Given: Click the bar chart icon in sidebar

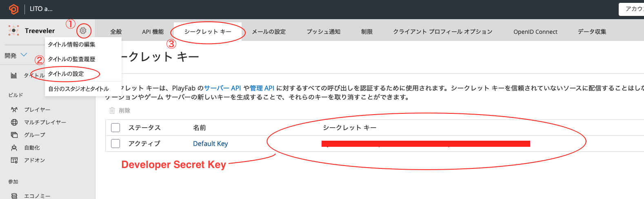Looking at the screenshot, I should pos(14,75).
